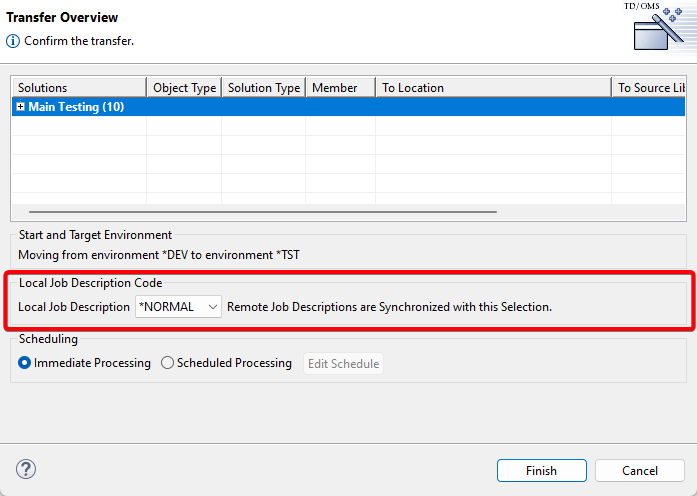Cancel the transfer dialog
This screenshot has height=496, width=697.
(x=639, y=471)
